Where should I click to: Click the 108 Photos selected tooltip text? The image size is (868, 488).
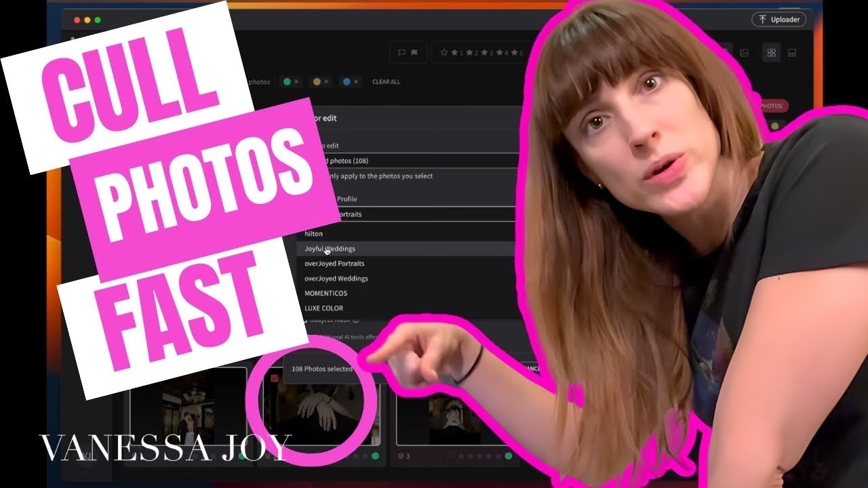tap(322, 369)
